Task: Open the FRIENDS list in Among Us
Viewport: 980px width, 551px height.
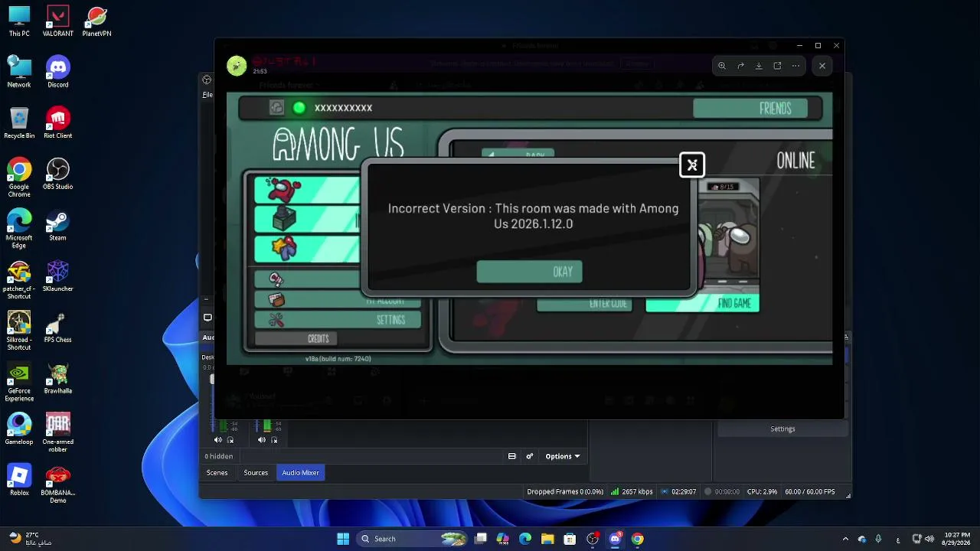Action: tap(750, 109)
